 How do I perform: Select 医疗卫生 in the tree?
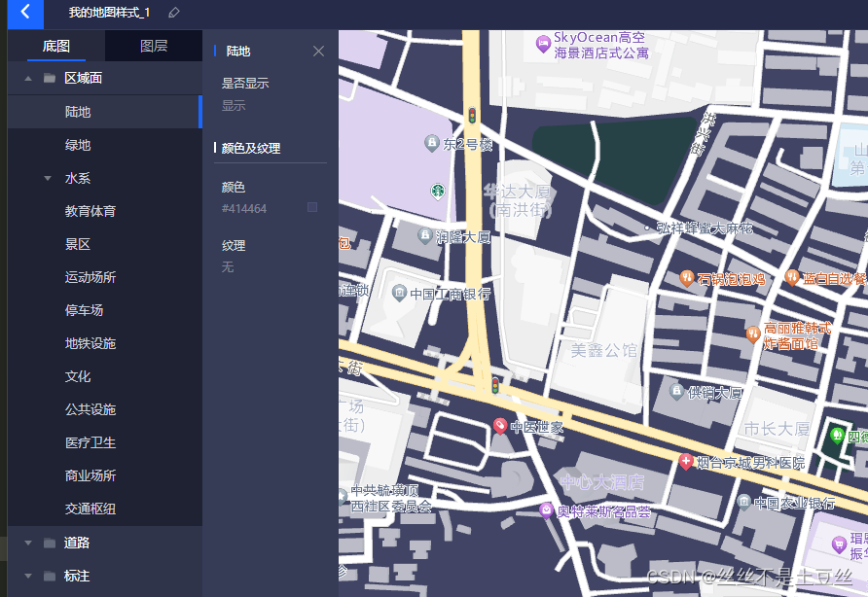(105, 442)
